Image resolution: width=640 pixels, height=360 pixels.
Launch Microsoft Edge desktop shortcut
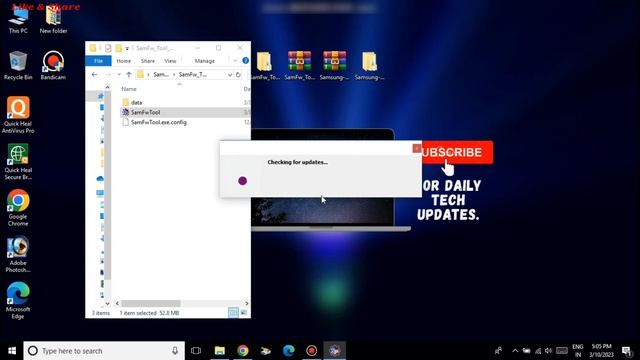[x=18, y=300]
